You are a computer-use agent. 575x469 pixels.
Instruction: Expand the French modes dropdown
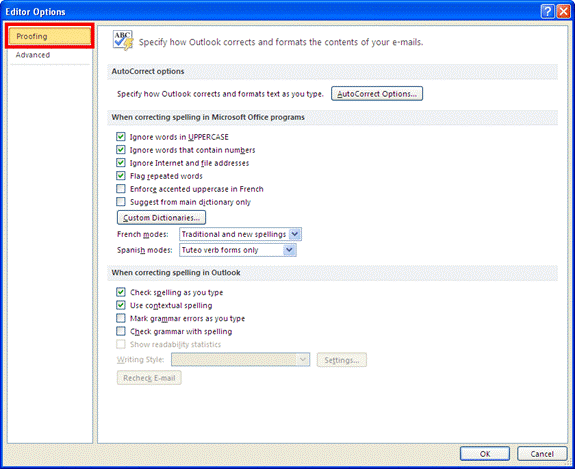tap(295, 234)
